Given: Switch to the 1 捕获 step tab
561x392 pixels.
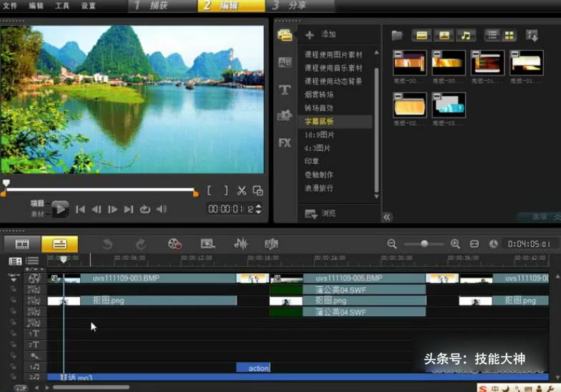Looking at the screenshot, I should 162,6.
